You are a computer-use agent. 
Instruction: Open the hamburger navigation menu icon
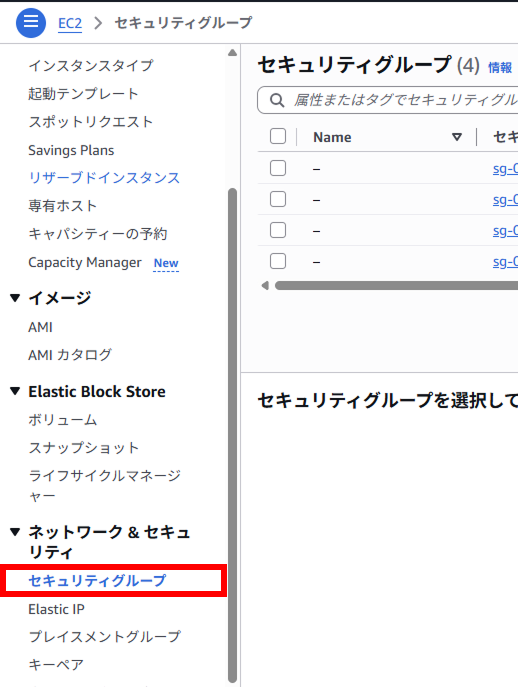pyautogui.click(x=31, y=22)
